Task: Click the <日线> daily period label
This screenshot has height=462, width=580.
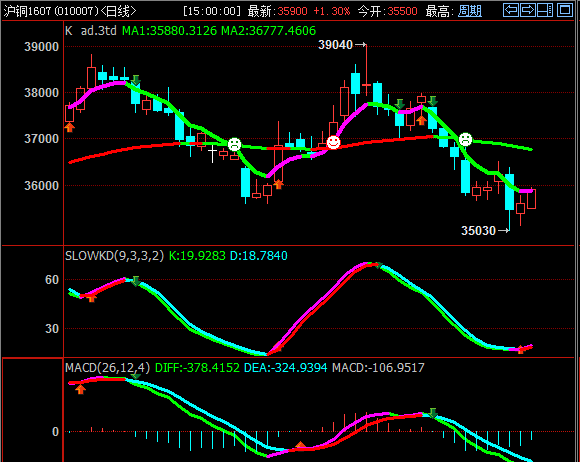Action: (118, 11)
